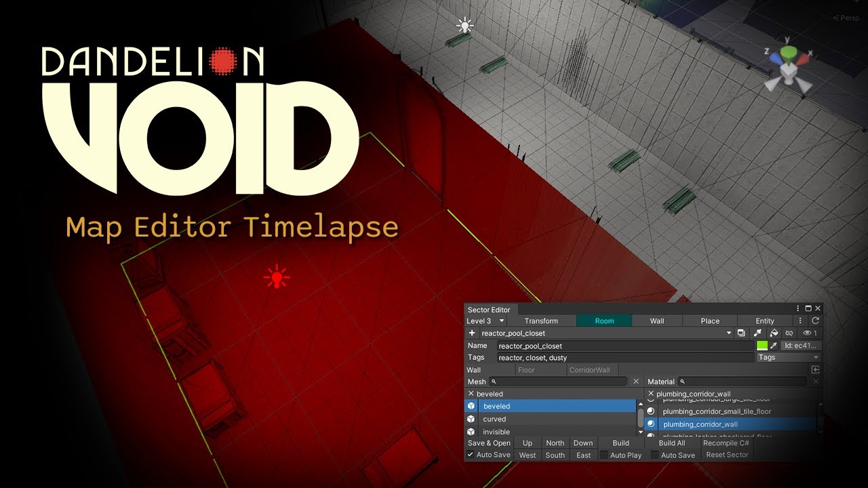Image resolution: width=868 pixels, height=488 pixels.
Task: Click the Recompile C# button
Action: pyautogui.click(x=726, y=443)
